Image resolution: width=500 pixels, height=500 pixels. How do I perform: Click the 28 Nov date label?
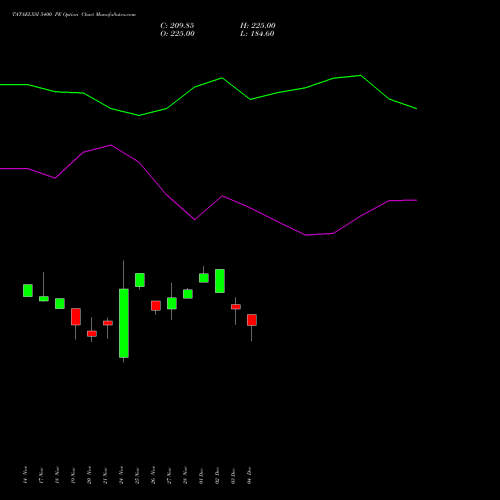tap(185, 475)
